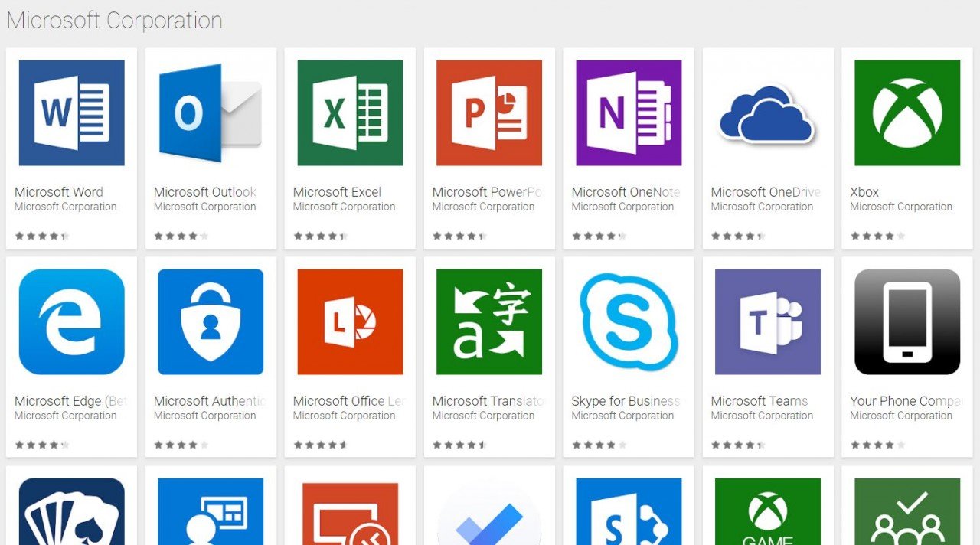The image size is (980, 545).
Task: Select the 'Microsoft Teams' app title
Action: coord(759,401)
